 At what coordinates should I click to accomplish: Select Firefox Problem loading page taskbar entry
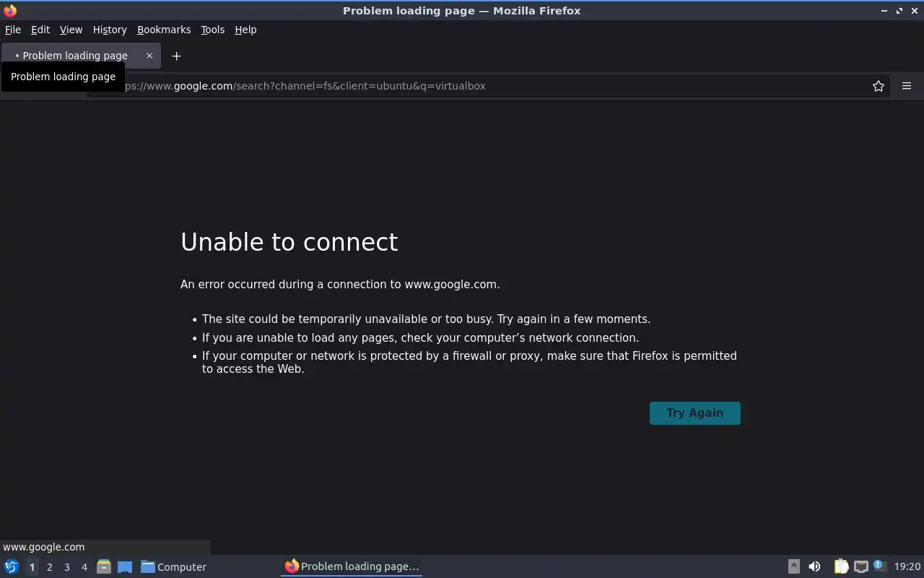(352, 566)
